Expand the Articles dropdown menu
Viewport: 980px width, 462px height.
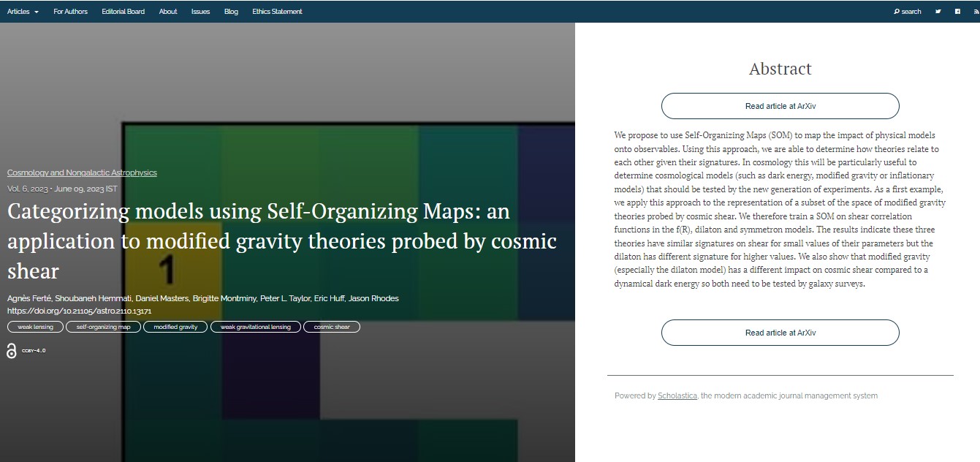[23, 12]
